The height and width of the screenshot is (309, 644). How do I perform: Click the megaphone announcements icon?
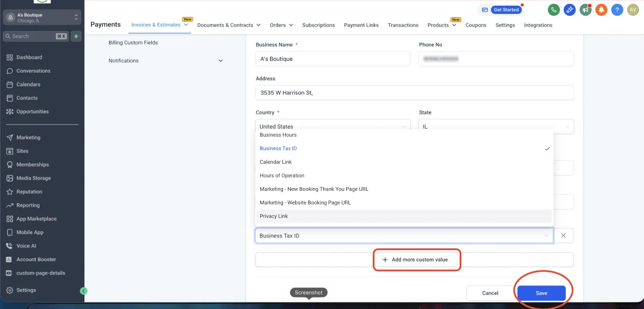pyautogui.click(x=585, y=10)
